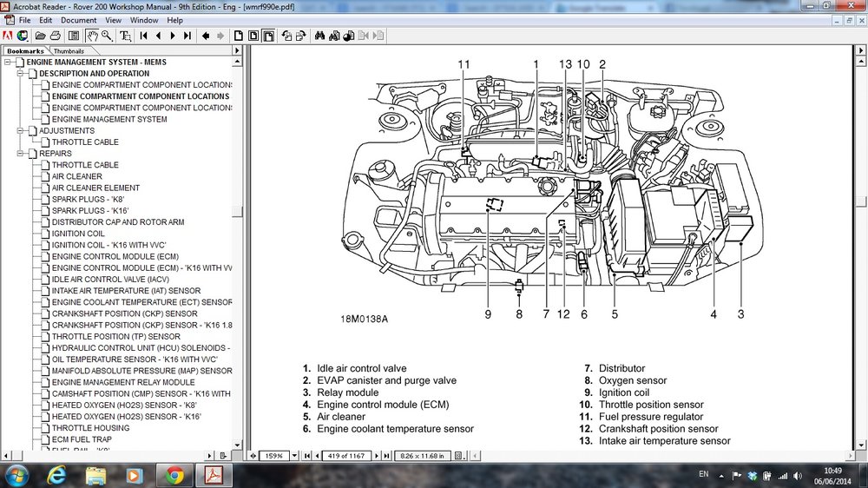The height and width of the screenshot is (488, 868).
Task: Go to next page in toolbar
Action: pyautogui.click(x=173, y=36)
